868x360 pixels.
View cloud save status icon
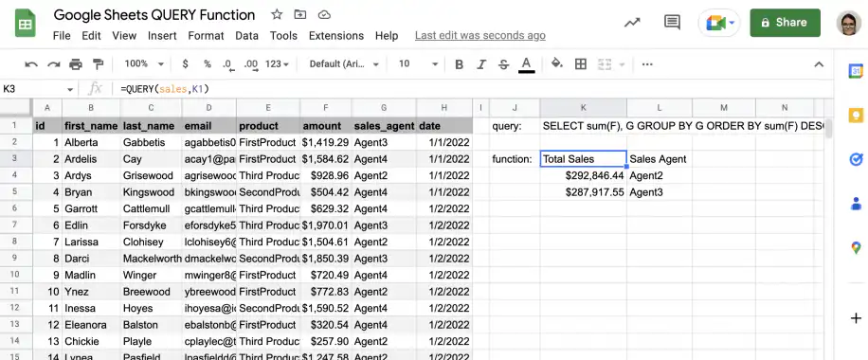point(325,15)
